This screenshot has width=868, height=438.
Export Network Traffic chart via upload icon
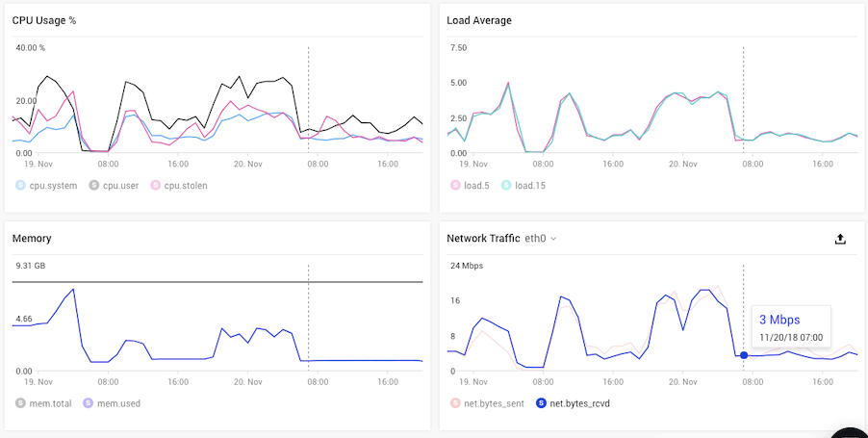840,239
